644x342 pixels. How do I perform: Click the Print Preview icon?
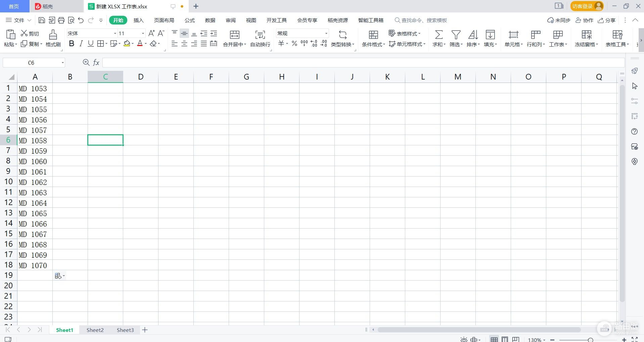pos(71,20)
